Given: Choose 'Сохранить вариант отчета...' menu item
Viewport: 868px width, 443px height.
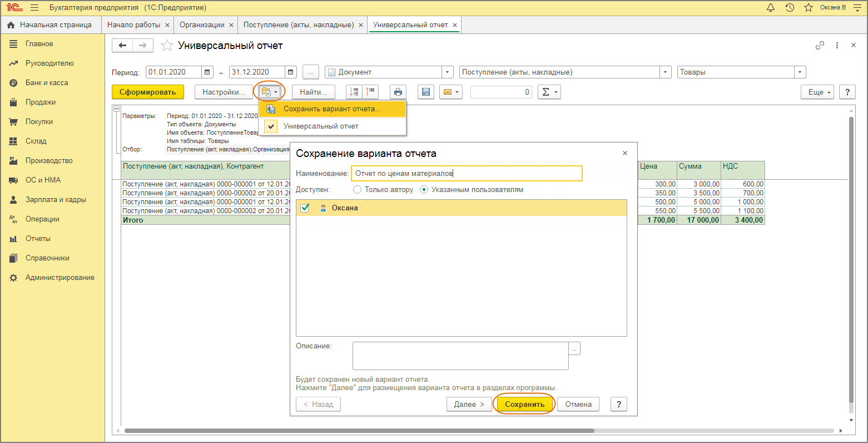Looking at the screenshot, I should [332, 109].
